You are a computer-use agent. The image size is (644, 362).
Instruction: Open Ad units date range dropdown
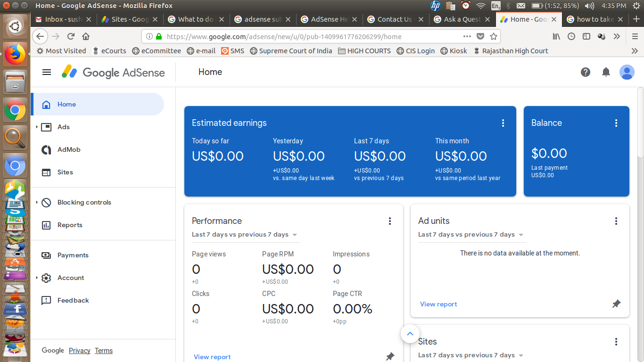tap(471, 235)
